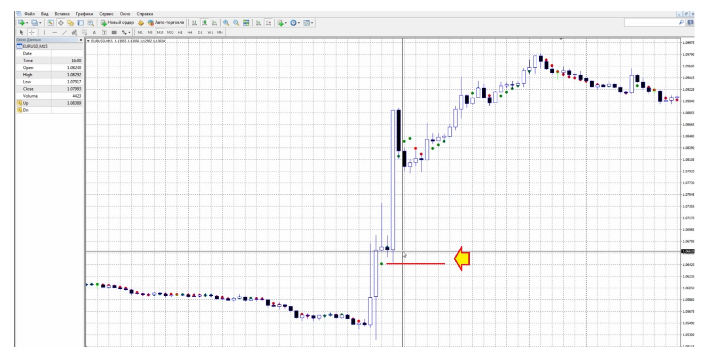This screenshot has width=713, height=360.
Task: Toggle the Data Window toolbar icon
Action: [60, 23]
